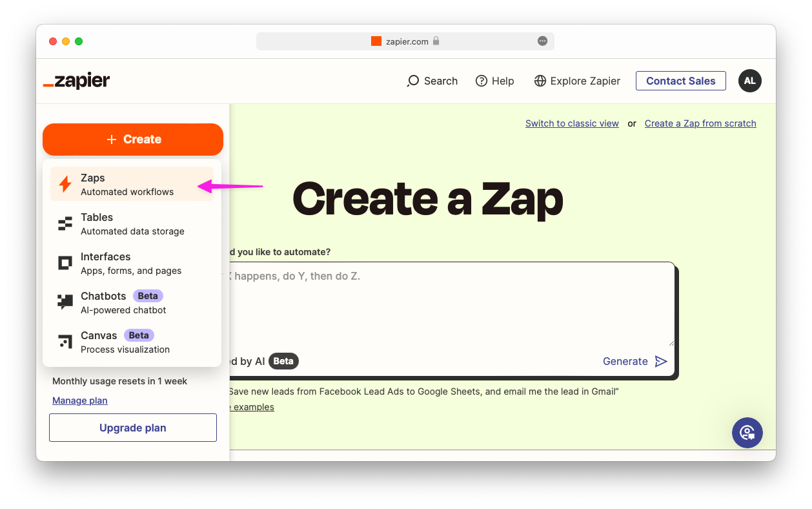Click the Explore Zapier label
Viewport: 812px width, 509px height.
tap(585, 81)
